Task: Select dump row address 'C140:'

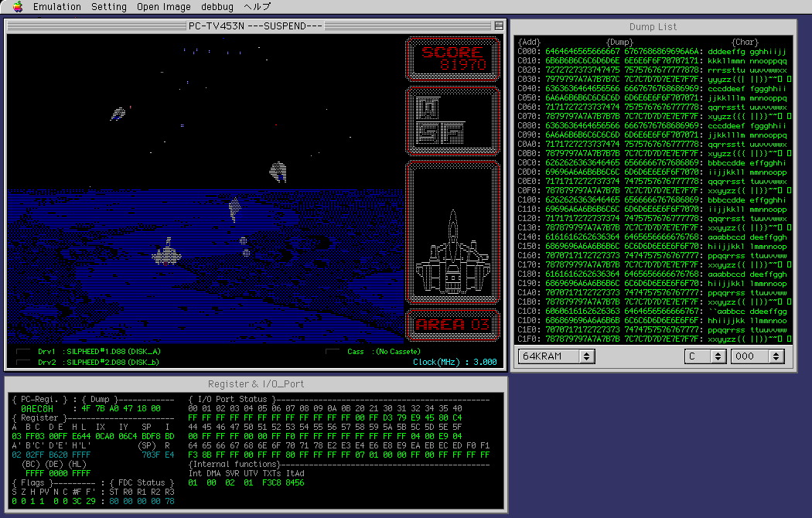Action: pyautogui.click(x=529, y=237)
